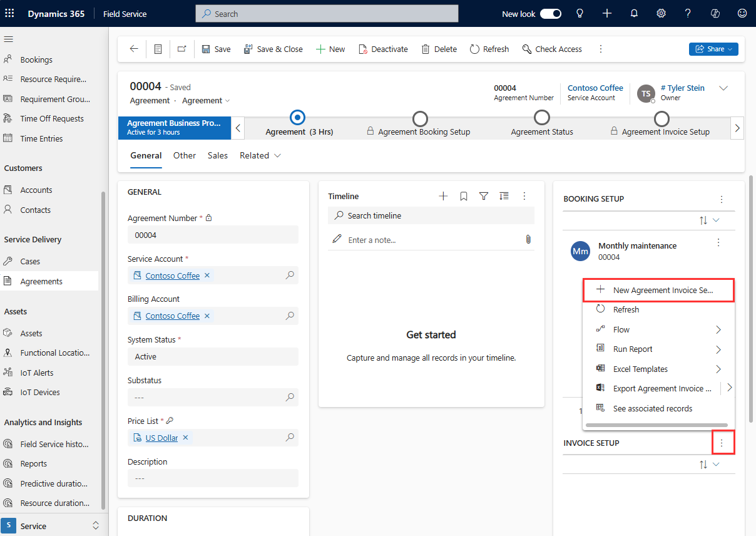Viewport: 756px width, 536px height.
Task: Add a timeline record with the plus icon
Action: [x=443, y=196]
